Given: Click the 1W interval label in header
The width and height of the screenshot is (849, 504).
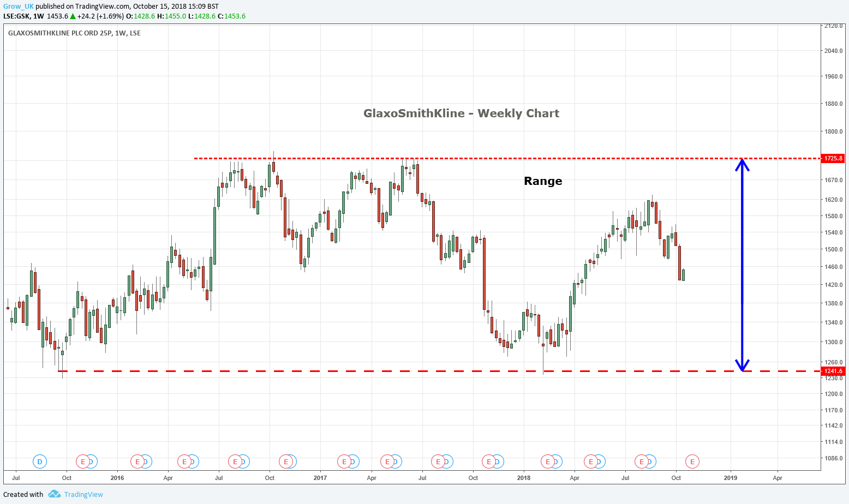Looking at the screenshot, I should pos(38,16).
